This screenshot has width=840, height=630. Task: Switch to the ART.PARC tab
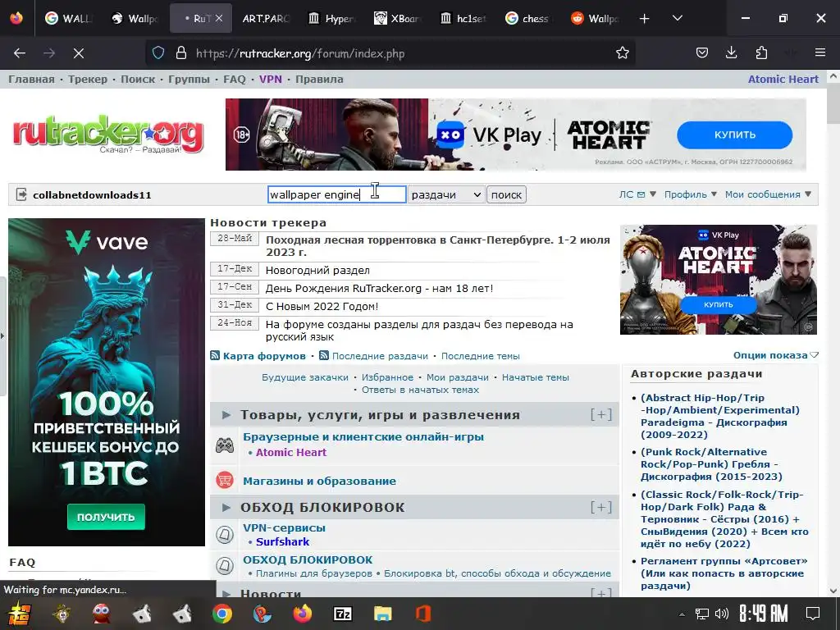click(265, 19)
